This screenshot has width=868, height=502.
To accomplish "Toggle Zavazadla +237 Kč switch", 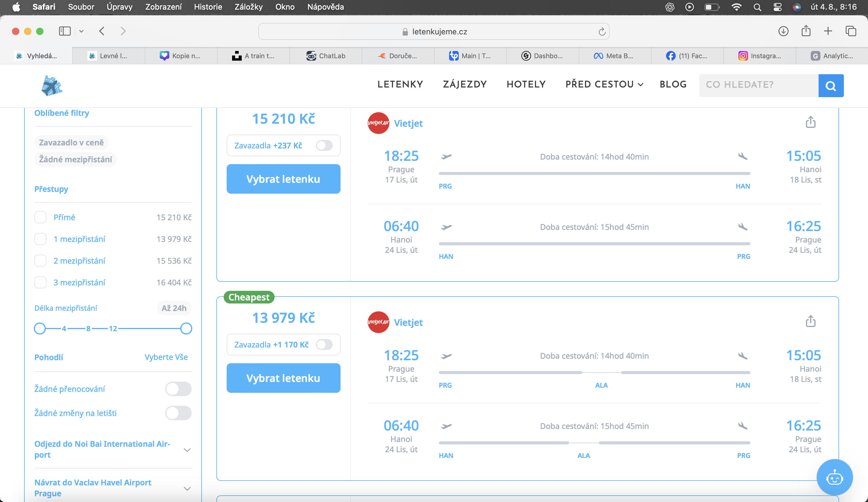I will 324,145.
